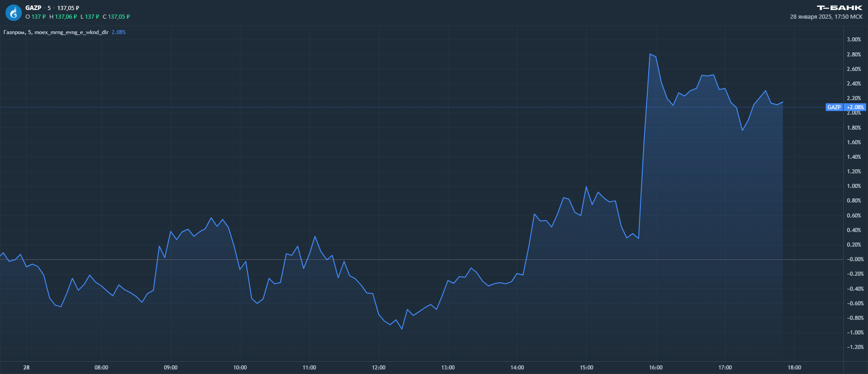Image resolution: width=868 pixels, height=374 pixels.
Task: Click the legend's 2.08% value
Action: 119,32
